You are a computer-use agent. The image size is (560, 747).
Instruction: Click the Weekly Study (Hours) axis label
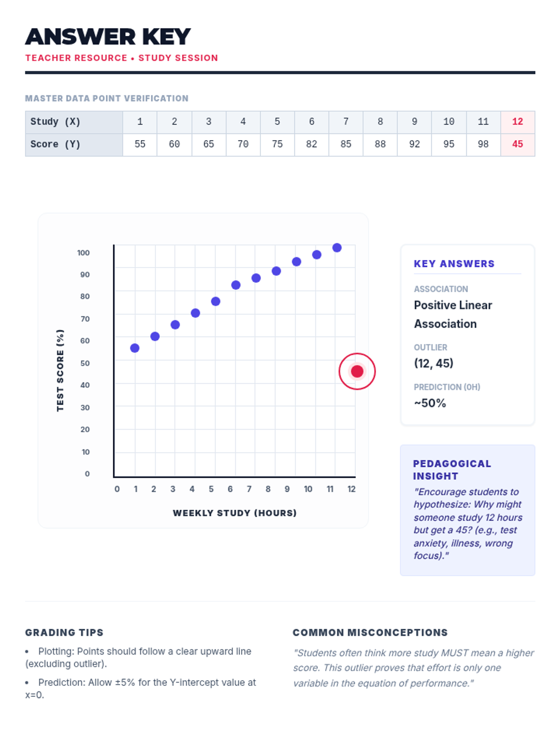pos(235,513)
